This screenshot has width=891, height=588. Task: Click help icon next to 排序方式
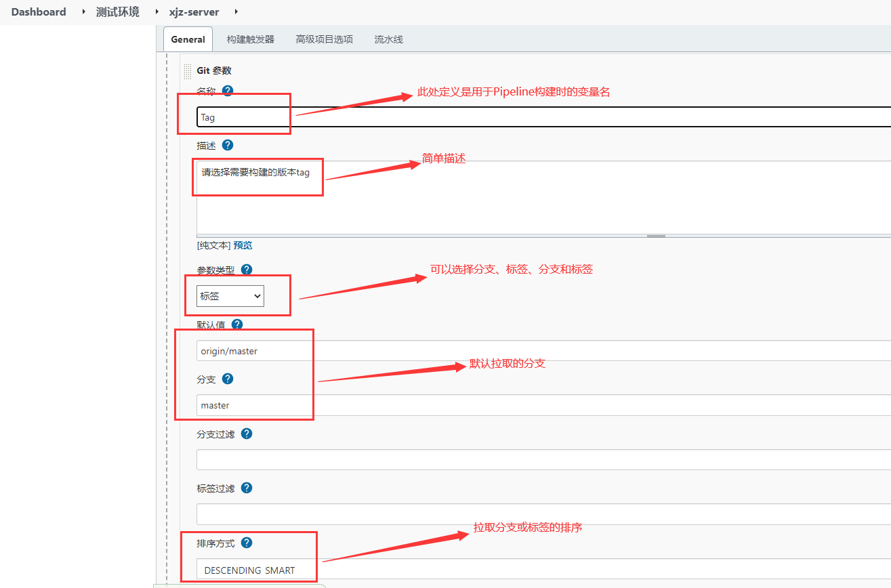pos(247,543)
